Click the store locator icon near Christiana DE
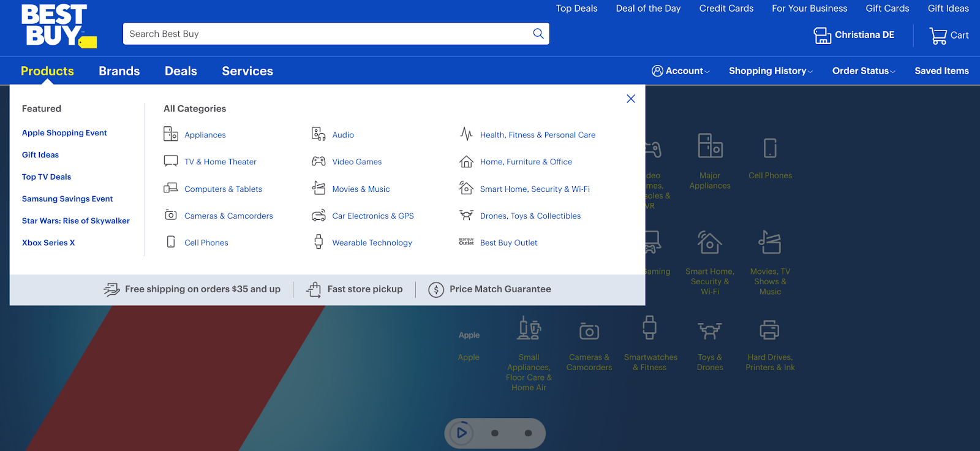 (822, 35)
